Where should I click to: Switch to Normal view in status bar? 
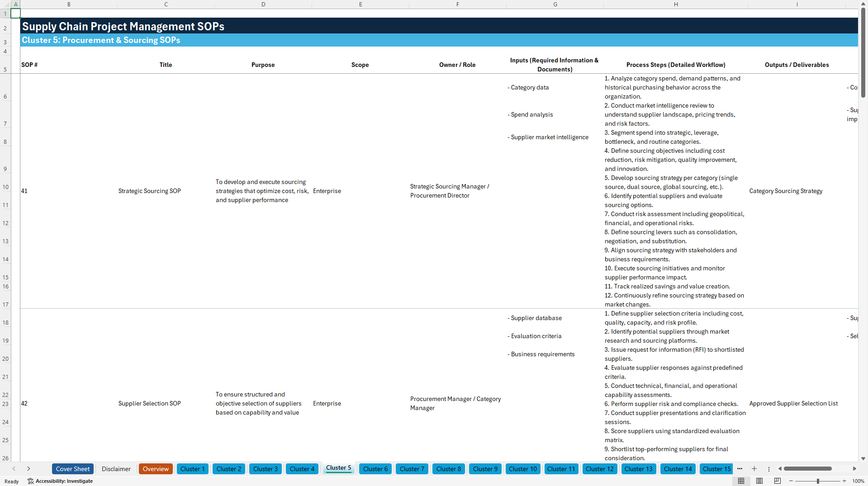(741, 481)
